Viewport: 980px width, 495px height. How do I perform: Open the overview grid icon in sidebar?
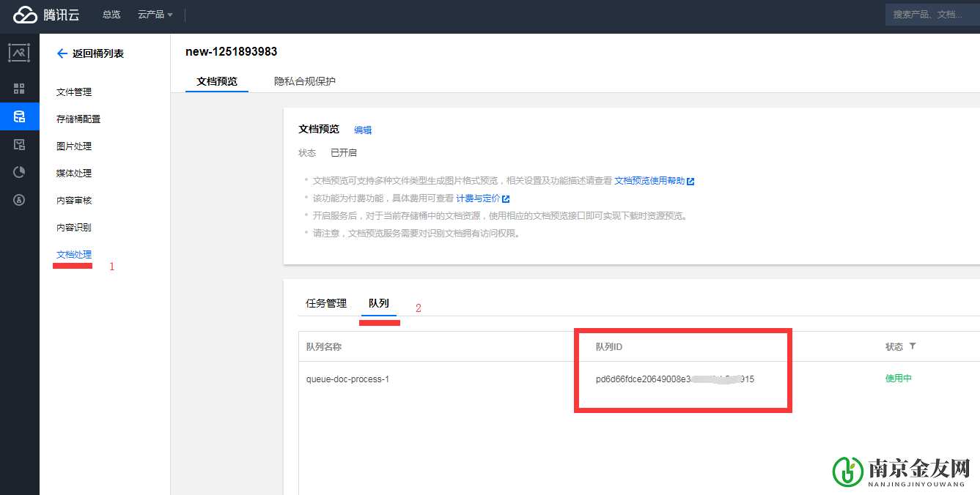20,88
